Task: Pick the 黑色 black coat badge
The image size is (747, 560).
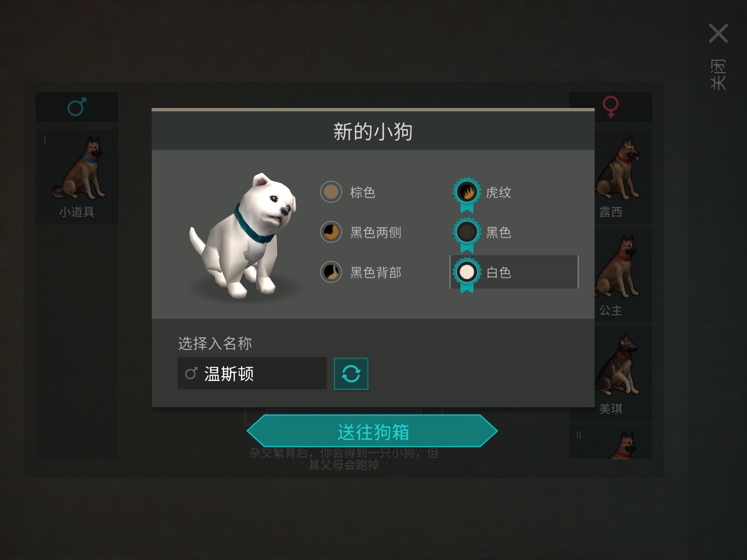Action: point(467,234)
